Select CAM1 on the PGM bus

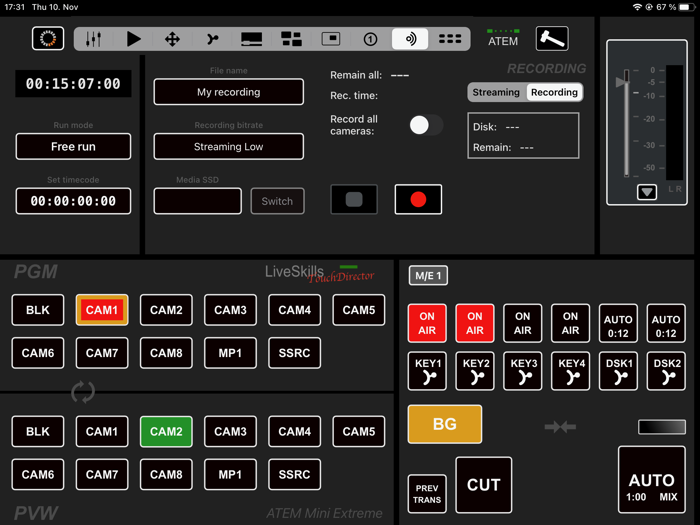[x=102, y=310]
